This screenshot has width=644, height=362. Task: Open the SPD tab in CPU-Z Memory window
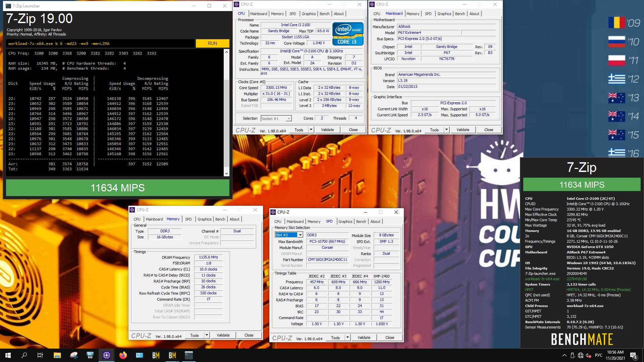(189, 219)
